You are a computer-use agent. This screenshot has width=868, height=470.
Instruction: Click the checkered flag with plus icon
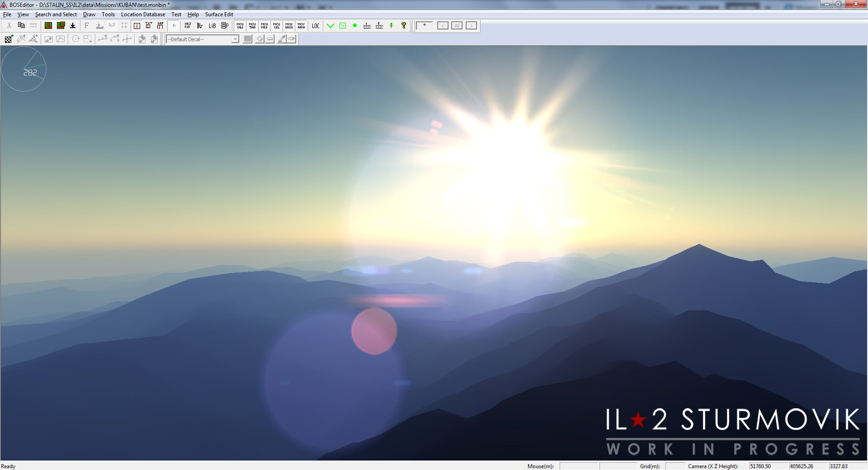(9, 39)
